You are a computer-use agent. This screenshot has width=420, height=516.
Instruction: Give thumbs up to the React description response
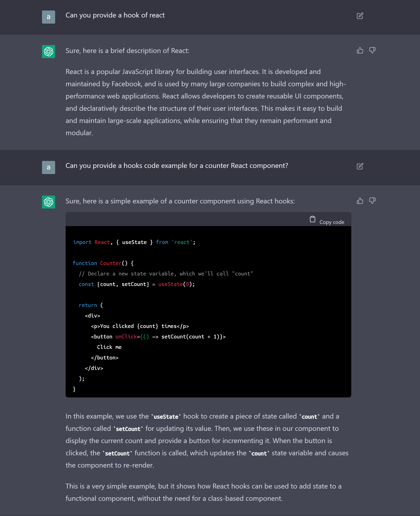click(x=360, y=51)
